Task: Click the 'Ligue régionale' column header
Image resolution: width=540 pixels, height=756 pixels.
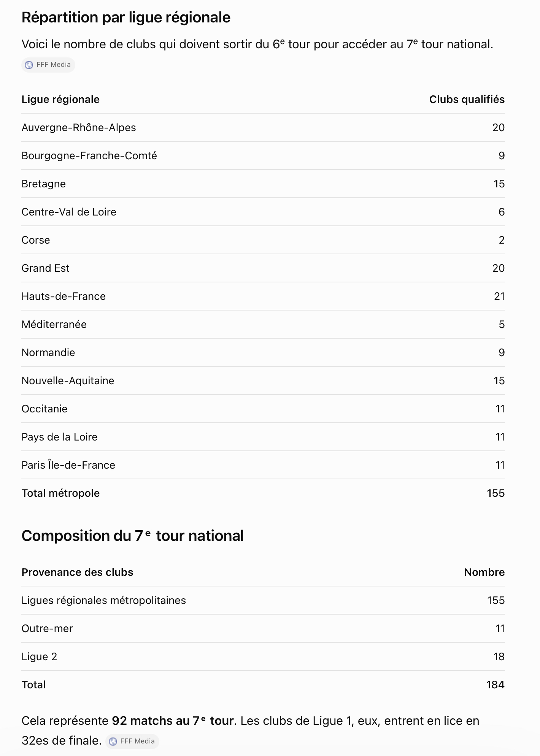Action: pos(60,100)
